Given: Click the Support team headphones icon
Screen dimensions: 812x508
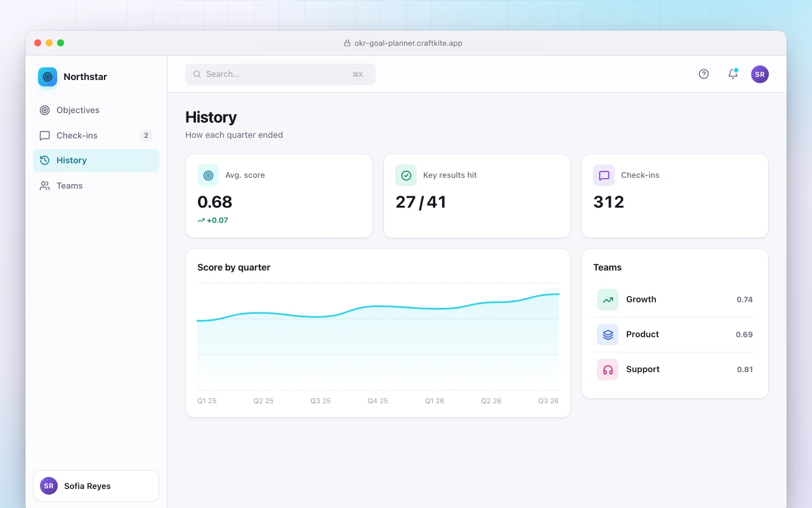Looking at the screenshot, I should click(608, 370).
